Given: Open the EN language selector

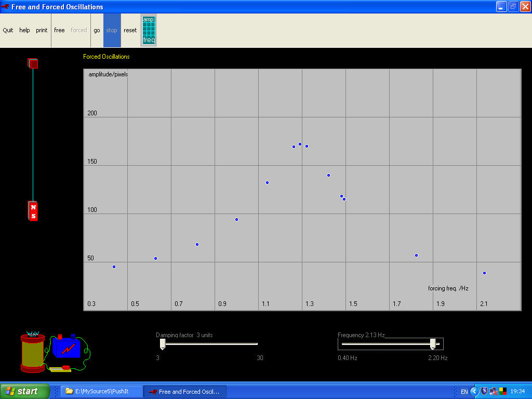Looking at the screenshot, I should pos(464,391).
